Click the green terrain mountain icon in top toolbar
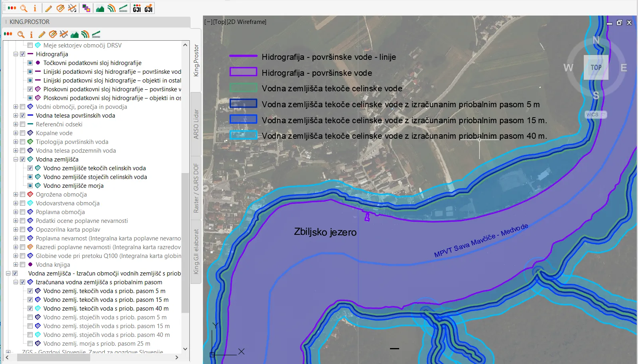Screen dimensions: 638x364 [x=100, y=8]
